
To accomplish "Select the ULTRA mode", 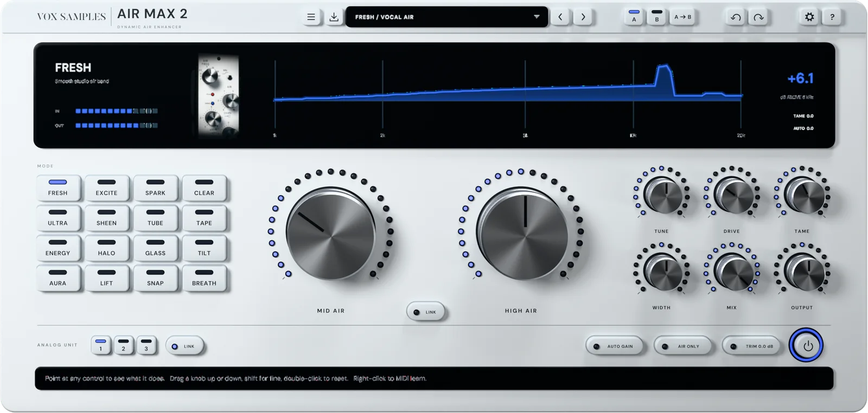I will [58, 218].
